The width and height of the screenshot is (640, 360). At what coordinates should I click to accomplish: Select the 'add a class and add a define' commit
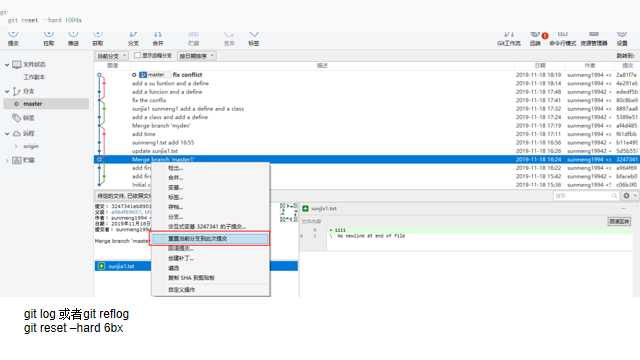pyautogui.click(x=366, y=117)
